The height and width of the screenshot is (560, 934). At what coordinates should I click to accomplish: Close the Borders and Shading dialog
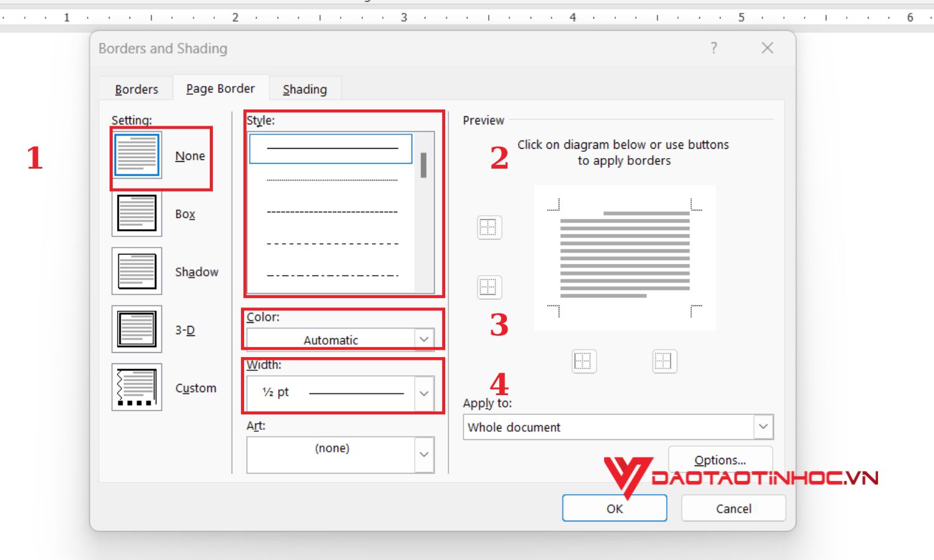click(767, 48)
